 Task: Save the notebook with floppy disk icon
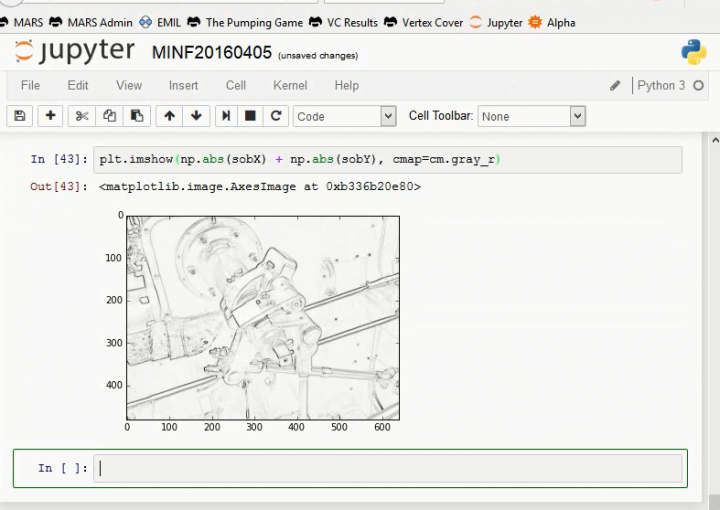pyautogui.click(x=20, y=116)
